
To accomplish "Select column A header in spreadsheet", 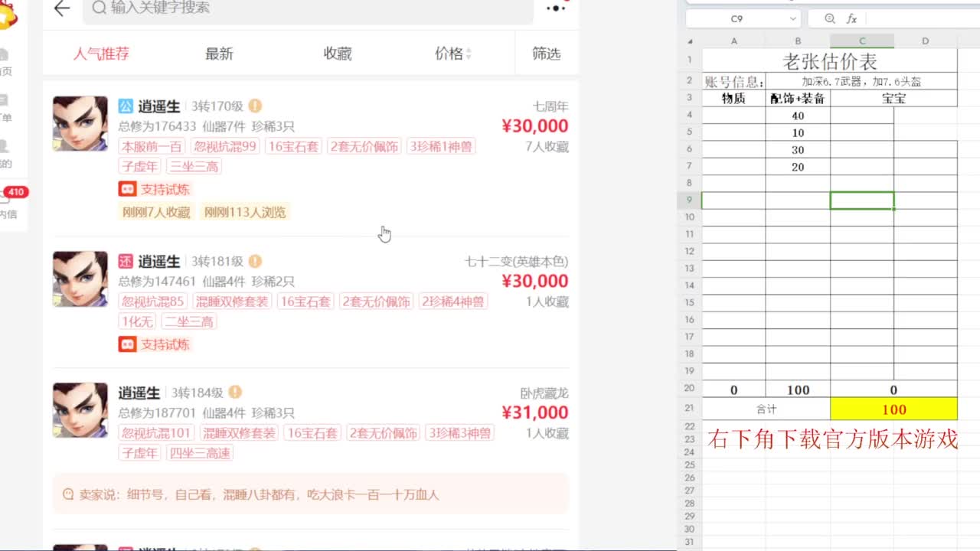I will tap(733, 41).
